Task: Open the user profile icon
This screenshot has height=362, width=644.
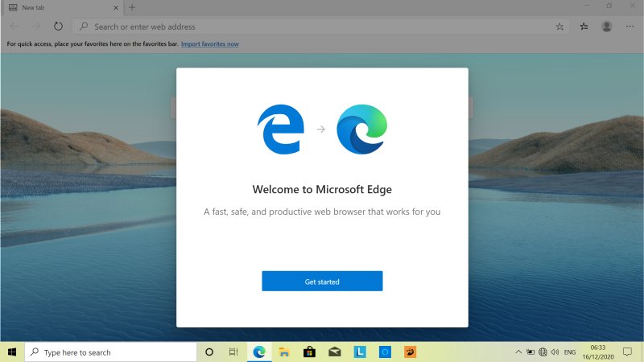Action: click(x=607, y=27)
